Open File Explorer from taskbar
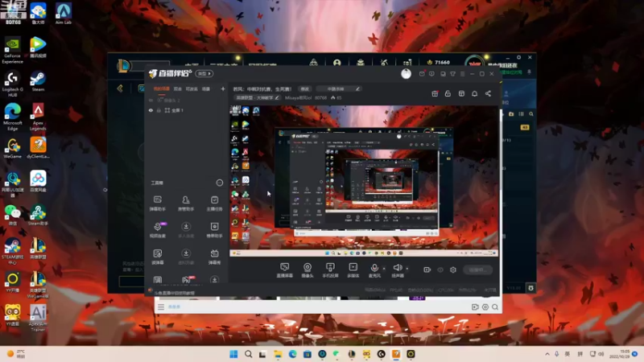 (x=278, y=354)
